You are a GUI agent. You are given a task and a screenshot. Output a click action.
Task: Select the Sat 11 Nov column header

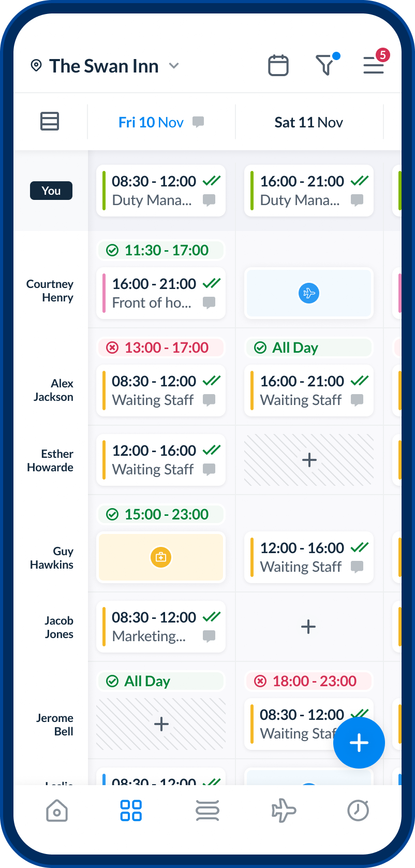click(x=308, y=122)
